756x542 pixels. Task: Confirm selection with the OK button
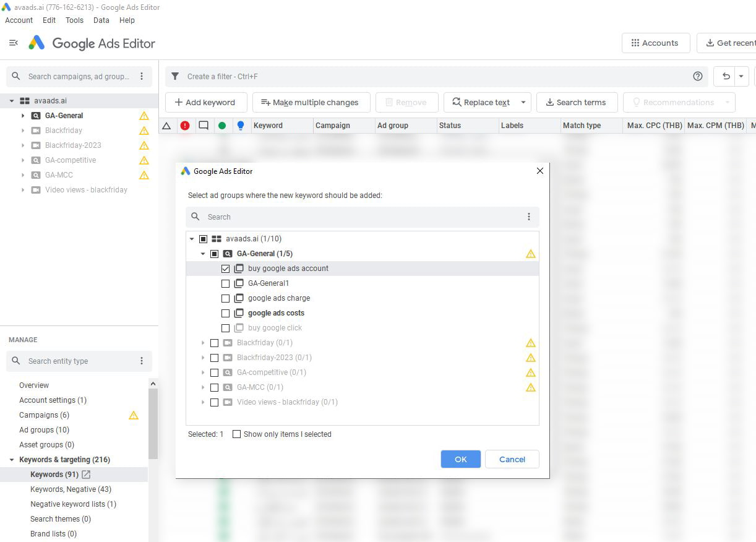coord(461,459)
